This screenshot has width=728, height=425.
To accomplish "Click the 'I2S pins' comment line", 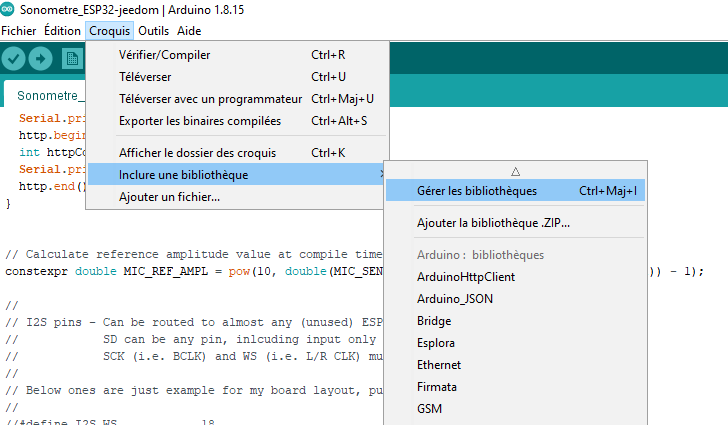I will pyautogui.click(x=194, y=322).
